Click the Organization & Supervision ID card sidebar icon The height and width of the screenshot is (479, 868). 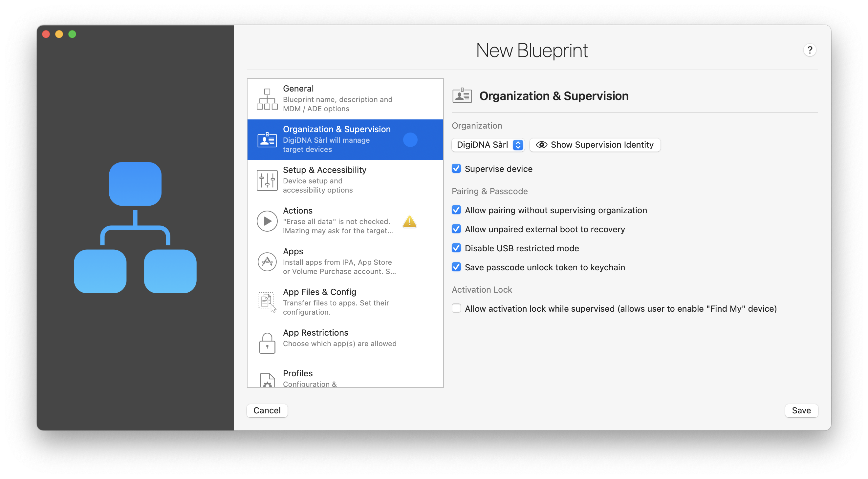[x=267, y=139]
